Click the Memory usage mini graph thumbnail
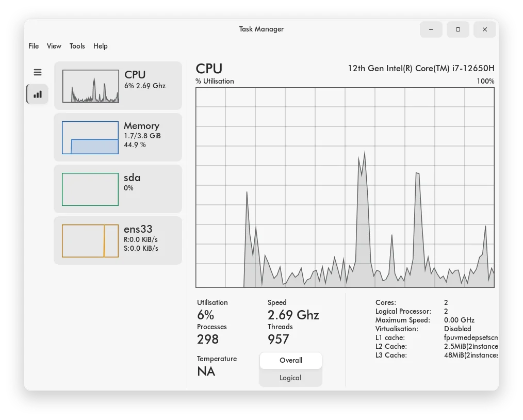This screenshot has height=420, width=523. [90, 138]
